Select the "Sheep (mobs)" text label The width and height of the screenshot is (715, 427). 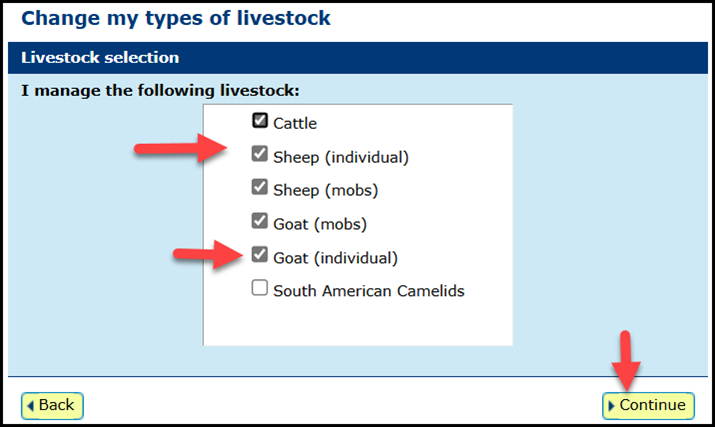[326, 190]
